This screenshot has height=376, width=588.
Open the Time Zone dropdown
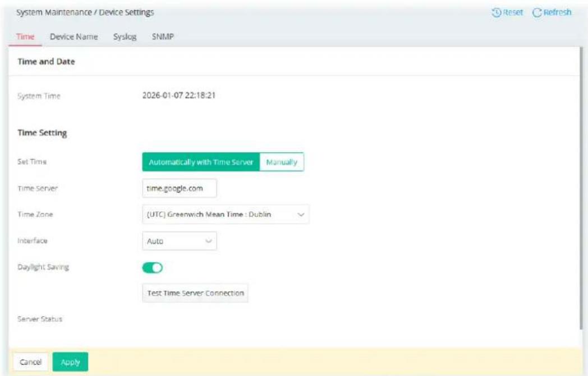(x=226, y=214)
